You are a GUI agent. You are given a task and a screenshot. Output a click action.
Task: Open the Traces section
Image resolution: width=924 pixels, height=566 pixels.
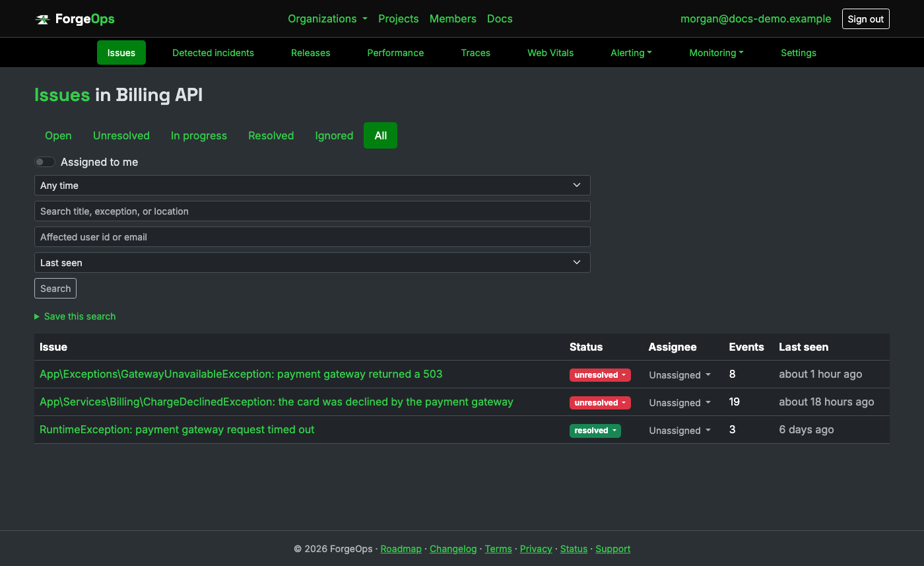click(476, 53)
